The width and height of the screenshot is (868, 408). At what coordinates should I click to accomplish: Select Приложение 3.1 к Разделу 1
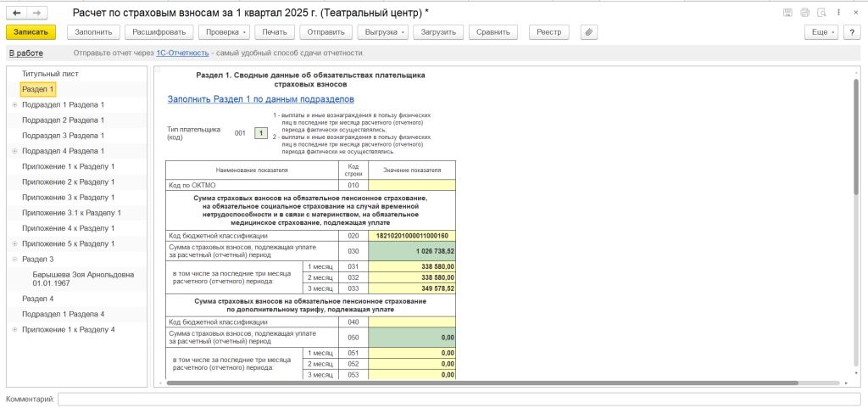click(x=71, y=213)
